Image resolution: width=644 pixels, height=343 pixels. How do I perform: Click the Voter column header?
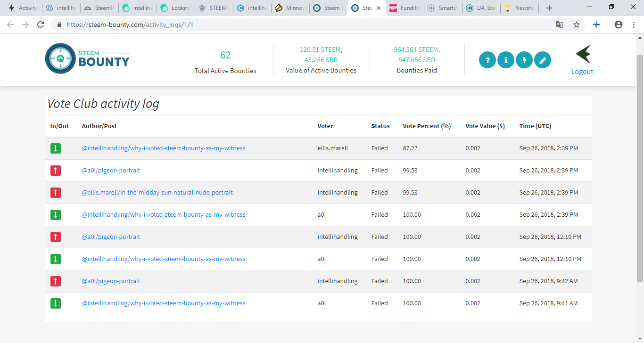tap(325, 126)
